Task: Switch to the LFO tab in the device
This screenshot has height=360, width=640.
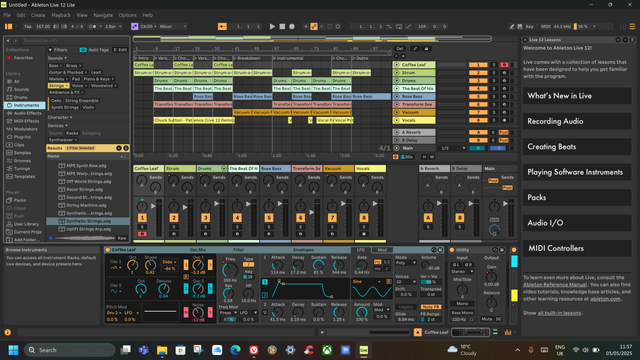Action: 361,250
